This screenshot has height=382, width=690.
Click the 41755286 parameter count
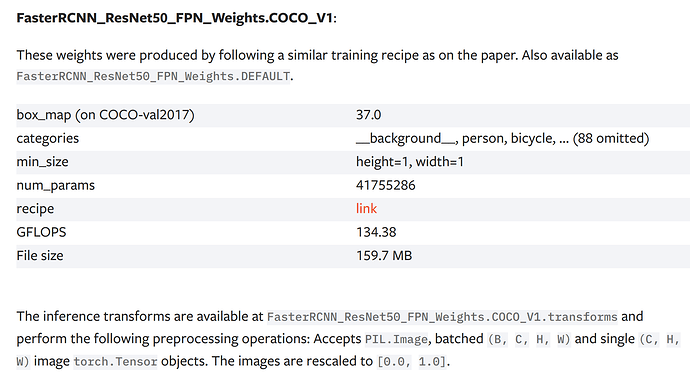[385, 185]
